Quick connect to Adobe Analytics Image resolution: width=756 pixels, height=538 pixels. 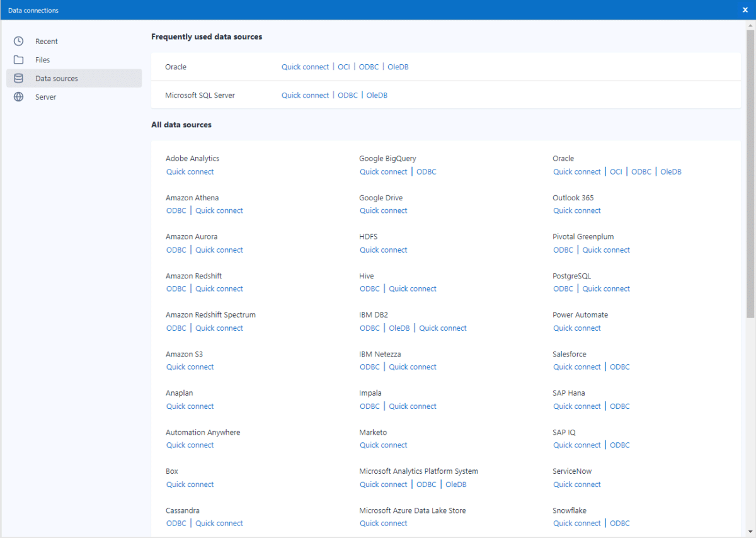pos(190,171)
